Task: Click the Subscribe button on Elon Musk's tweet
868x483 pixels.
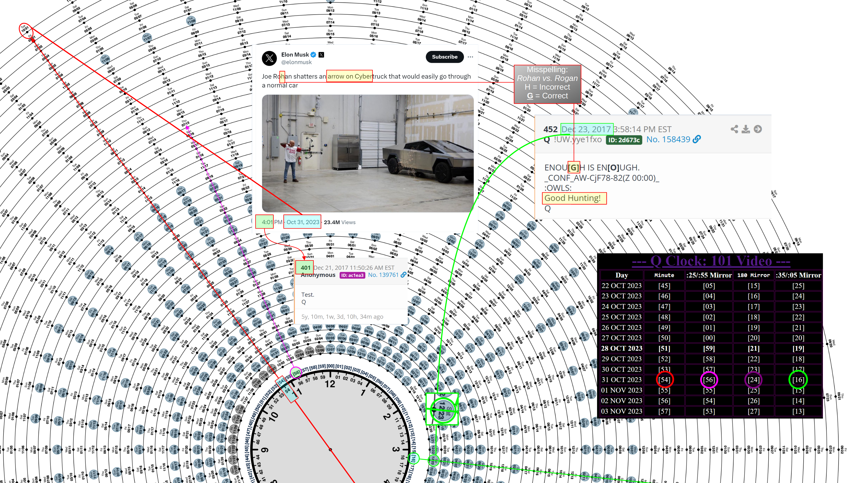Action: pos(444,56)
